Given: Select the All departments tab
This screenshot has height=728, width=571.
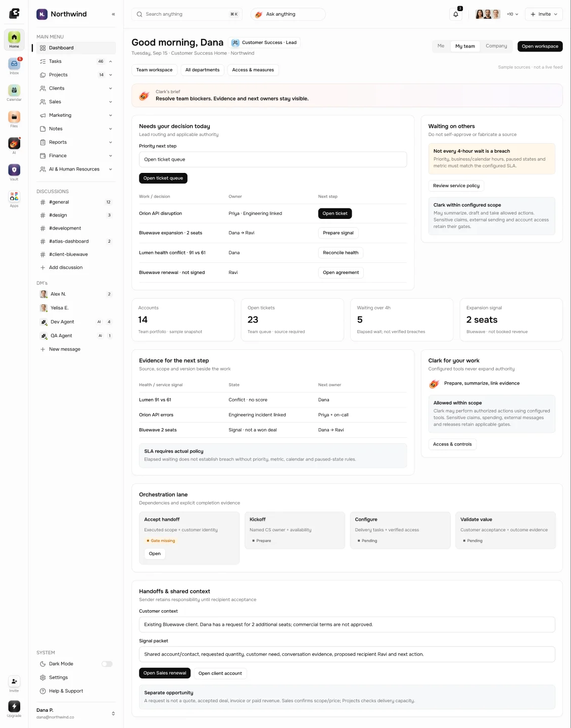Looking at the screenshot, I should pyautogui.click(x=202, y=70).
